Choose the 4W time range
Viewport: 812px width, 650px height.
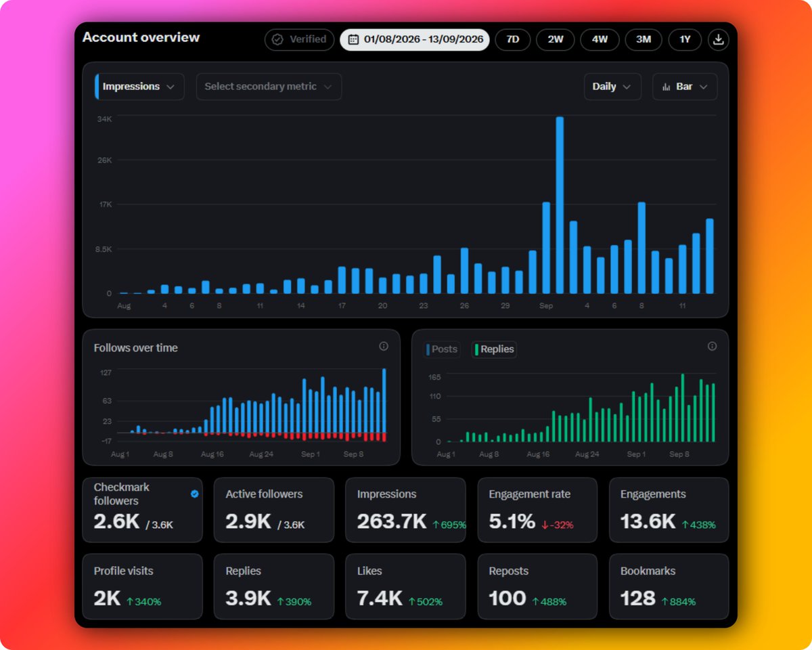(600, 39)
